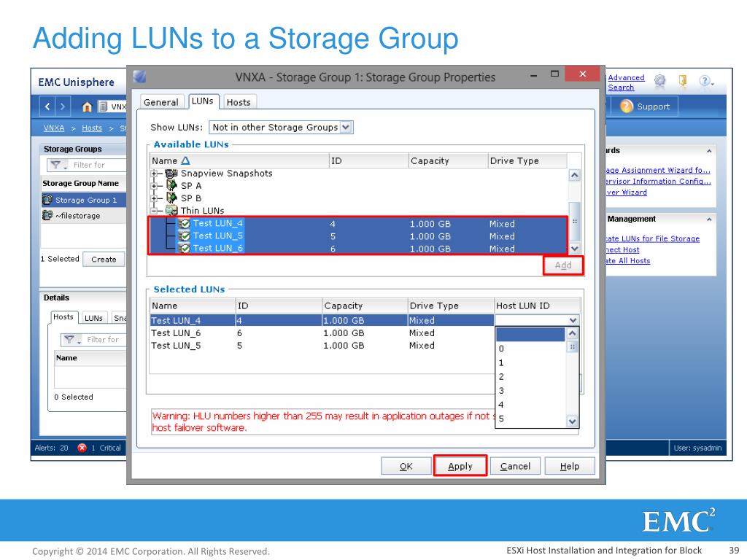The height and width of the screenshot is (560, 747).
Task: Click the Drive Type column header in Available LUNs
Action: 527,161
